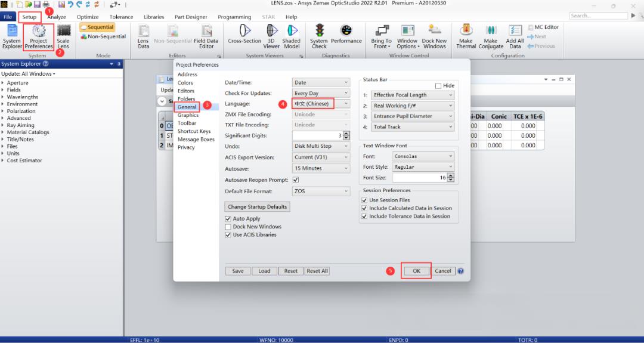Open the MC Editor
Image resolution: width=644 pixels, height=343 pixels.
pos(543,27)
